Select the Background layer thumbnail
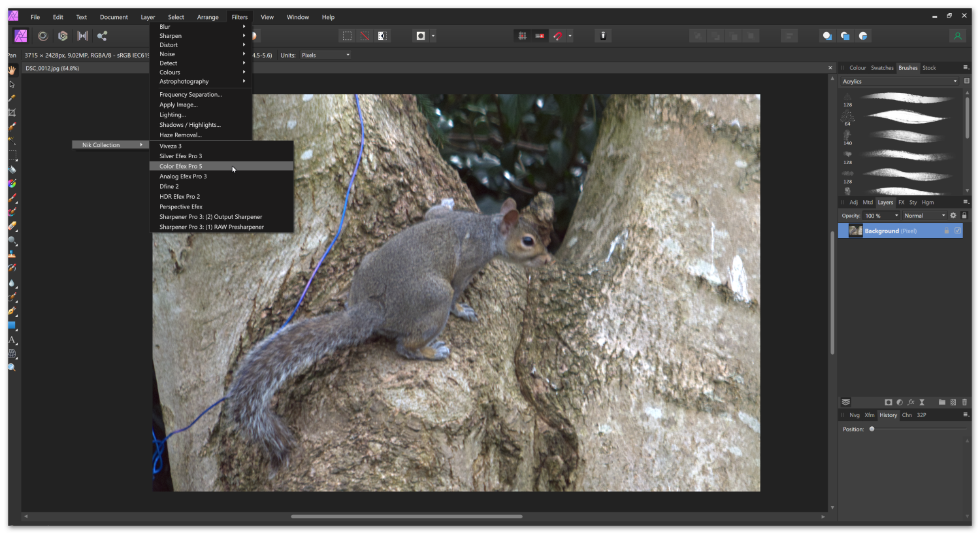The height and width of the screenshot is (534, 980). coord(855,231)
